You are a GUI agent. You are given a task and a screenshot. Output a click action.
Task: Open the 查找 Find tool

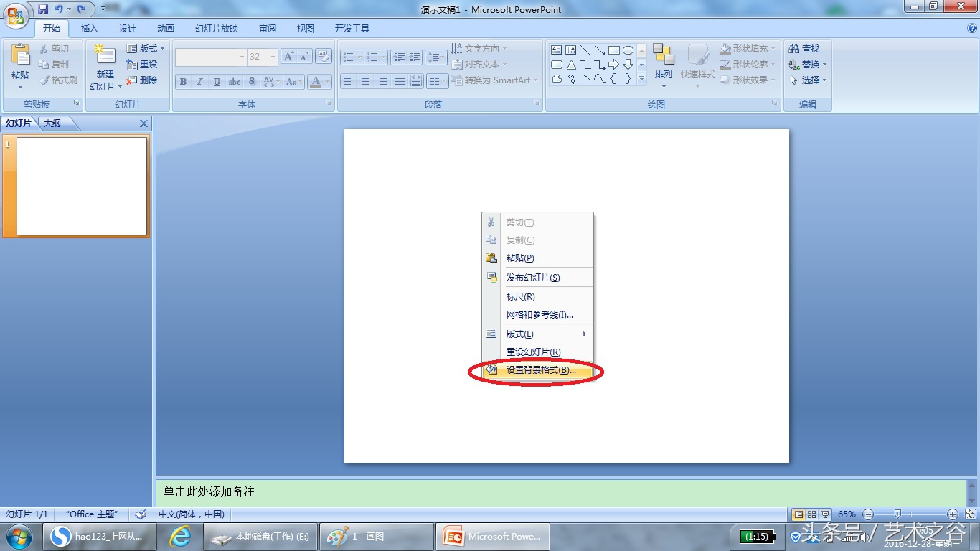[804, 49]
